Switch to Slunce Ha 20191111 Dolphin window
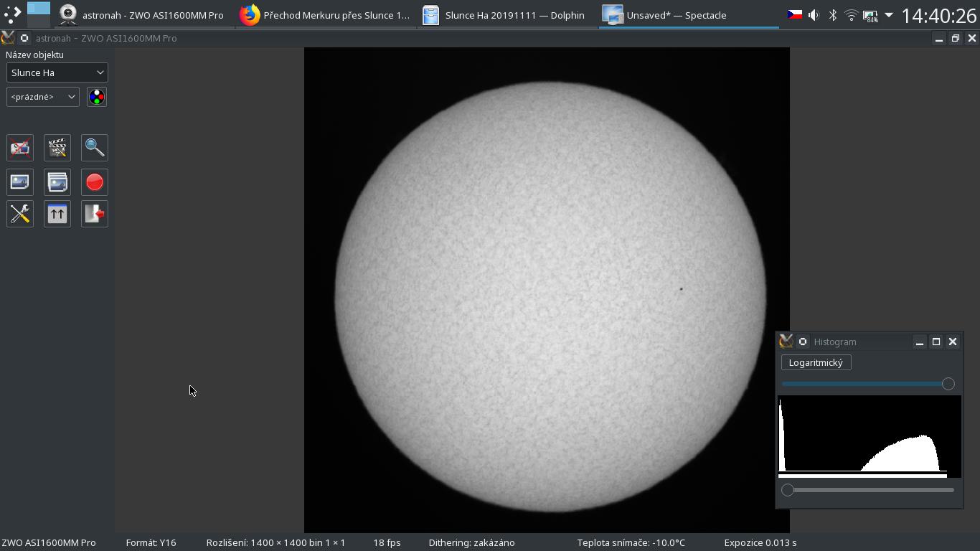 pos(505,15)
